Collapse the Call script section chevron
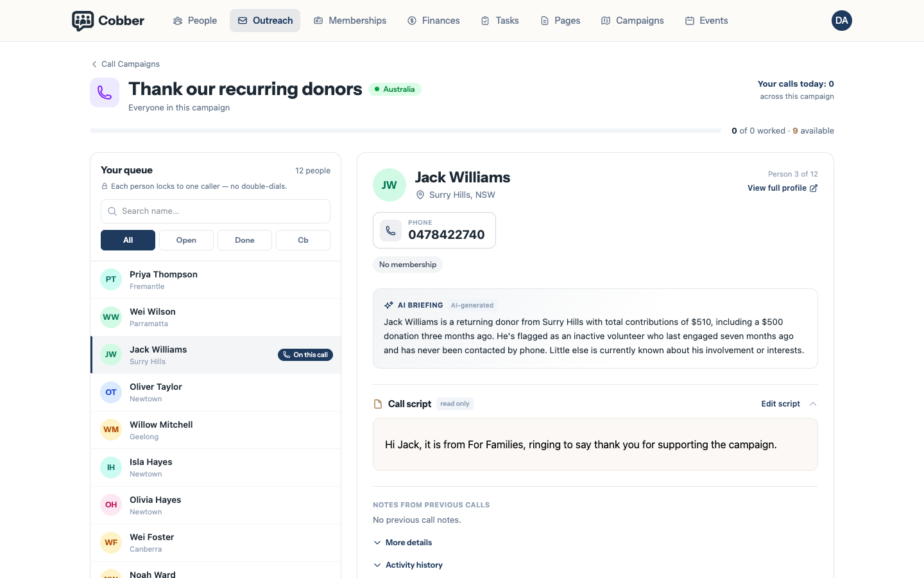The height and width of the screenshot is (578, 924). (812, 404)
